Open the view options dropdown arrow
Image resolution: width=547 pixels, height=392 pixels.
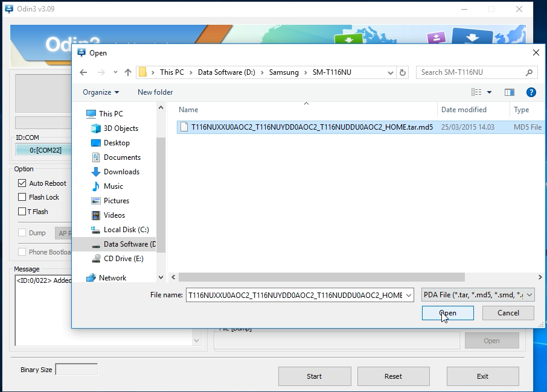tap(489, 92)
